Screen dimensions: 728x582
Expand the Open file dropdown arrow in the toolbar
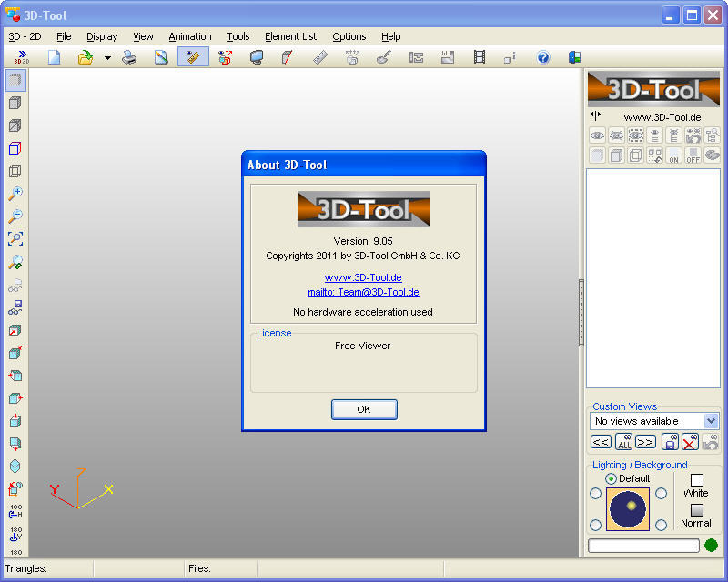coord(107,56)
